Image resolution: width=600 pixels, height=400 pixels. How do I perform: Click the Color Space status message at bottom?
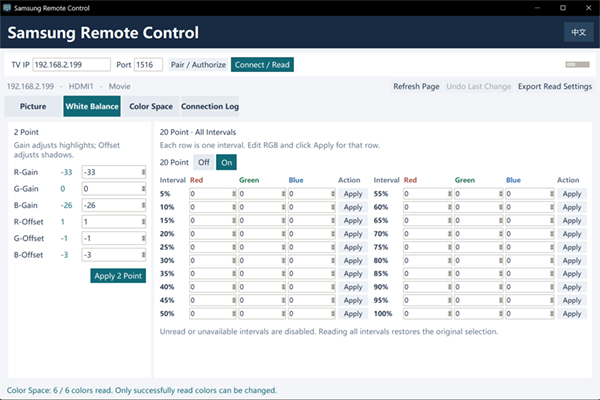(x=142, y=390)
